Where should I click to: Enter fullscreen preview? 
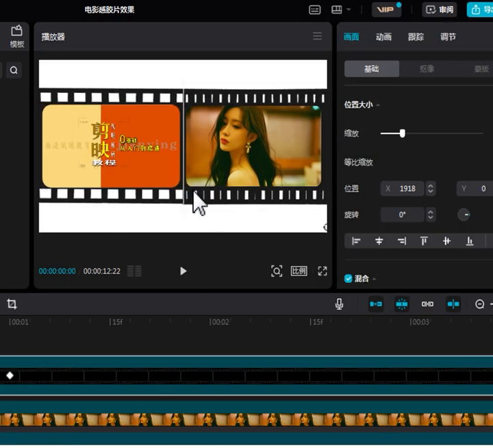pyautogui.click(x=323, y=271)
